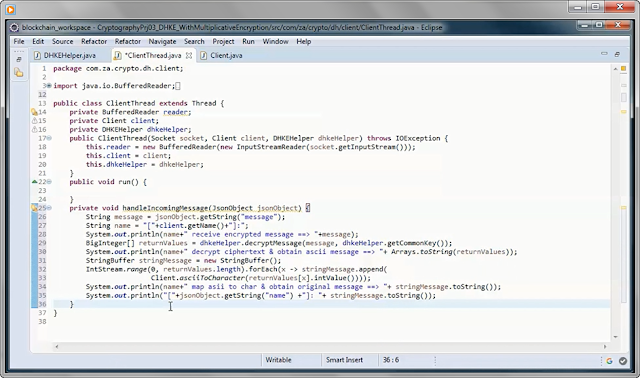This screenshot has width=640, height=378.
Task: Open the Package Explorer fast view icon
Action: (x=18, y=73)
